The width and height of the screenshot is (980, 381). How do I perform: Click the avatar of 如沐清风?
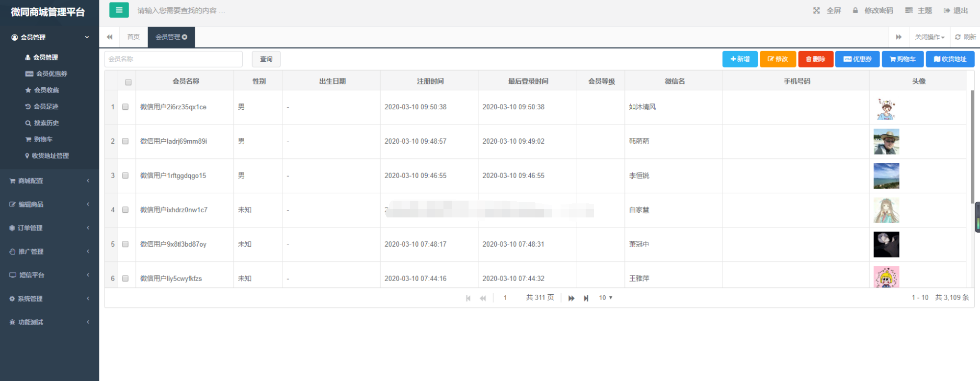886,109
